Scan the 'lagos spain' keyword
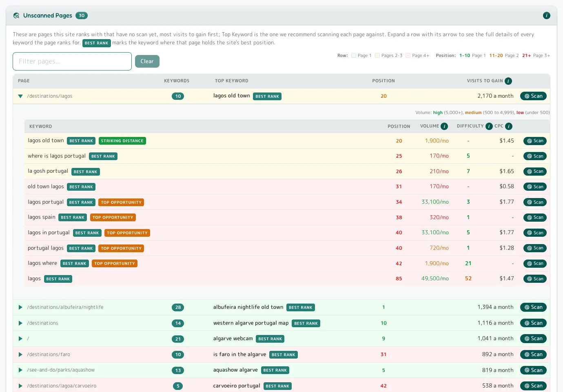563x392 pixels. (x=535, y=218)
